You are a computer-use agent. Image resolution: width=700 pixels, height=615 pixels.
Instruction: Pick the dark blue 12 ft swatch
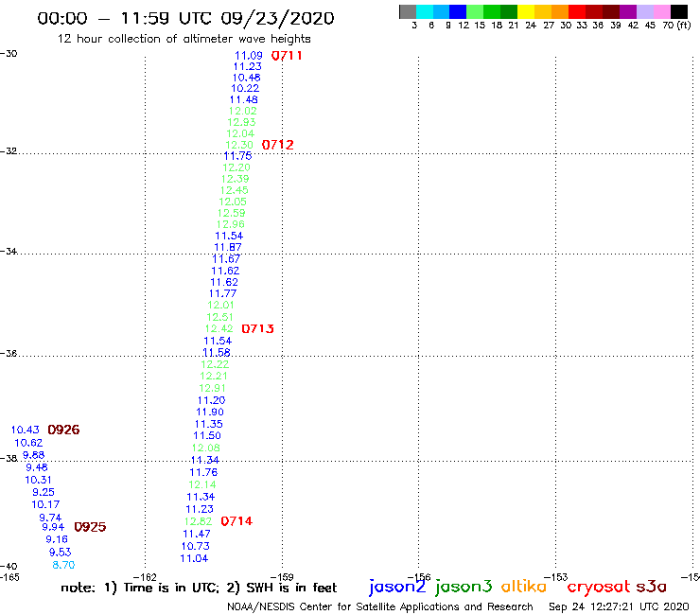pyautogui.click(x=458, y=11)
